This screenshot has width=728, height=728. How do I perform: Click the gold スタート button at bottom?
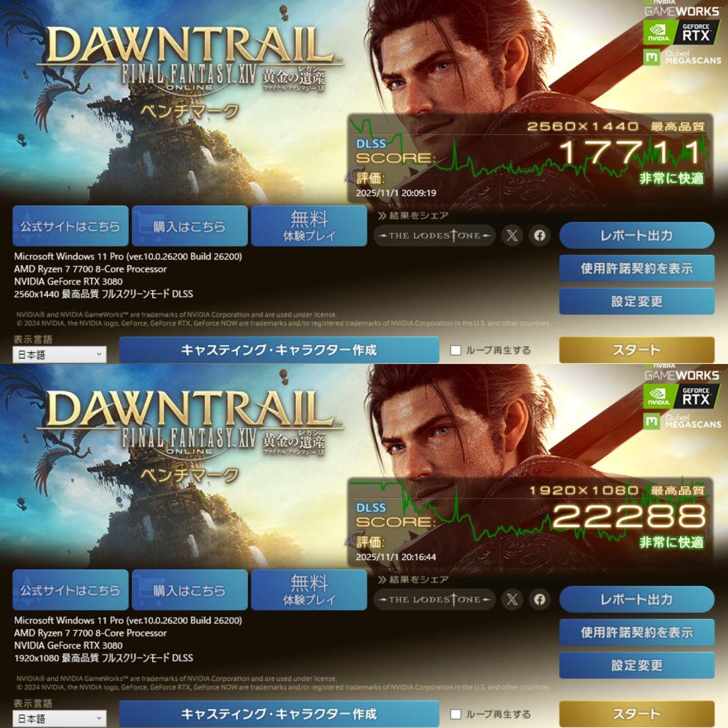[x=636, y=714]
